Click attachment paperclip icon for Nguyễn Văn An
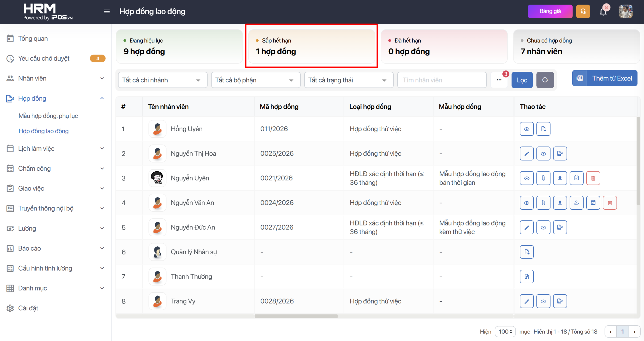The image size is (644, 341). coord(543,203)
